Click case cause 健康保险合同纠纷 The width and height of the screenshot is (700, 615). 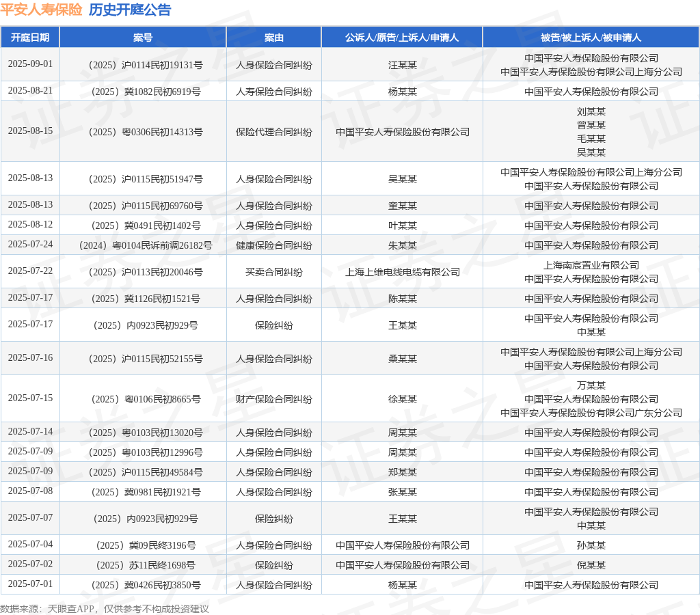coord(273,245)
